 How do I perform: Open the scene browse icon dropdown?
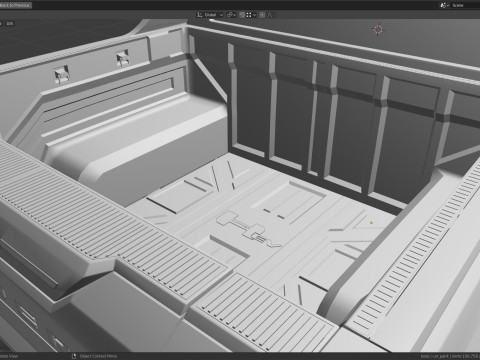[444, 5]
